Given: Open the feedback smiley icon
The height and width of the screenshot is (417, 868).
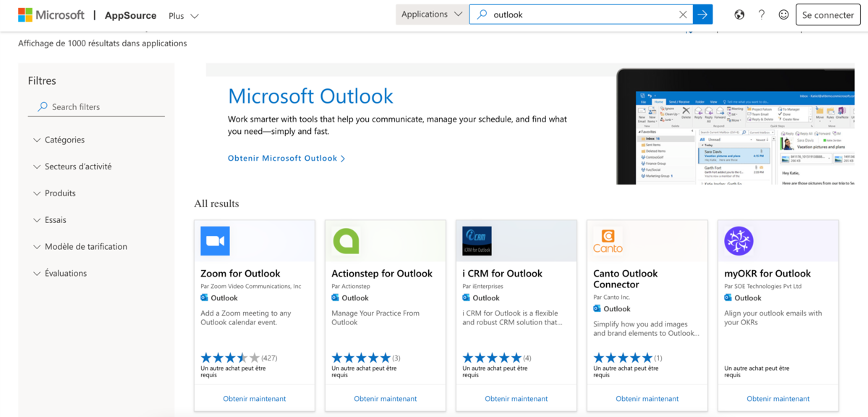Looking at the screenshot, I should [783, 14].
